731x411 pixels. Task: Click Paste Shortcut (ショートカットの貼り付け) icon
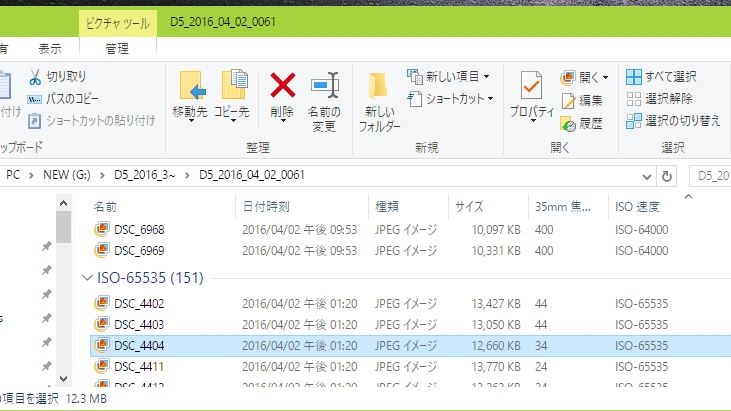click(x=34, y=121)
